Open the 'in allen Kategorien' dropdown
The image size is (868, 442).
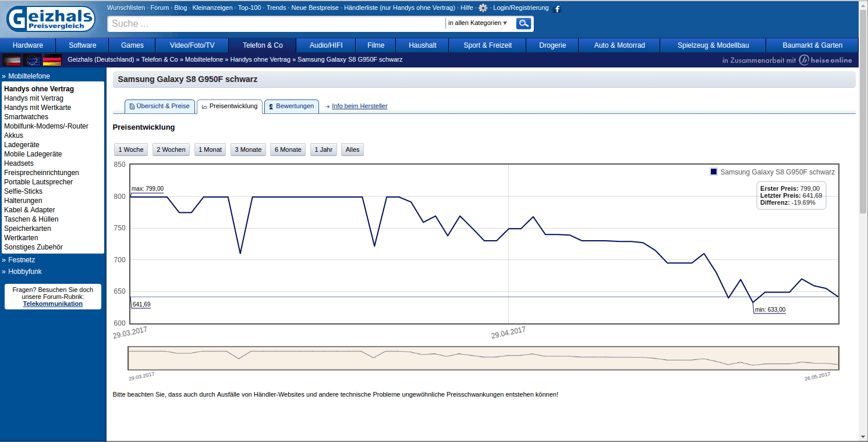[479, 23]
